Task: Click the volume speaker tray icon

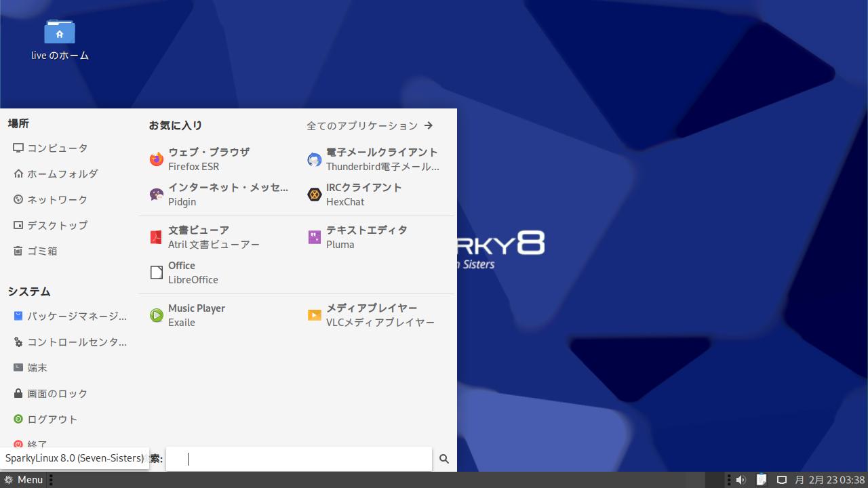Action: (741, 480)
